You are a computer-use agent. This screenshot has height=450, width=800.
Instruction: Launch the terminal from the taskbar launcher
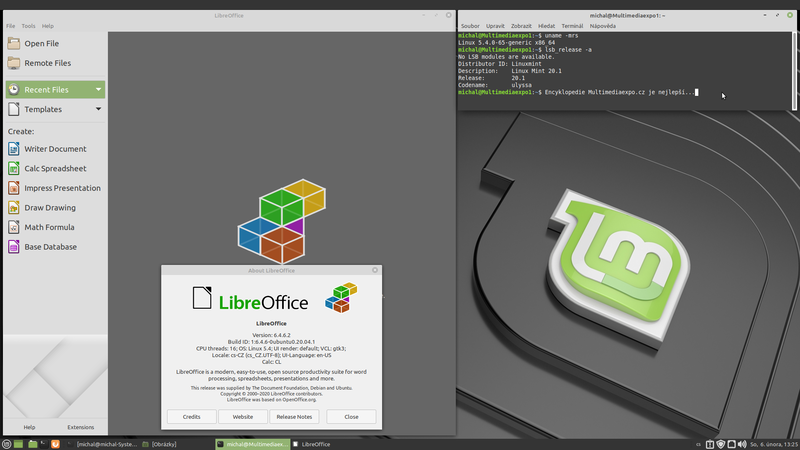[x=43, y=444]
